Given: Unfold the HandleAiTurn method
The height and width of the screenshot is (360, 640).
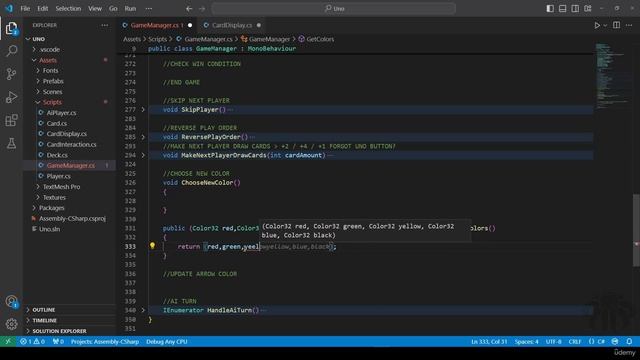Looking at the screenshot, I should (x=143, y=310).
